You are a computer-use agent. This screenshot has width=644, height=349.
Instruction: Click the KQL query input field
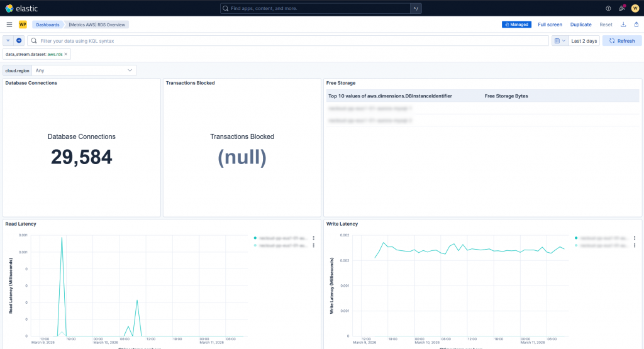289,41
